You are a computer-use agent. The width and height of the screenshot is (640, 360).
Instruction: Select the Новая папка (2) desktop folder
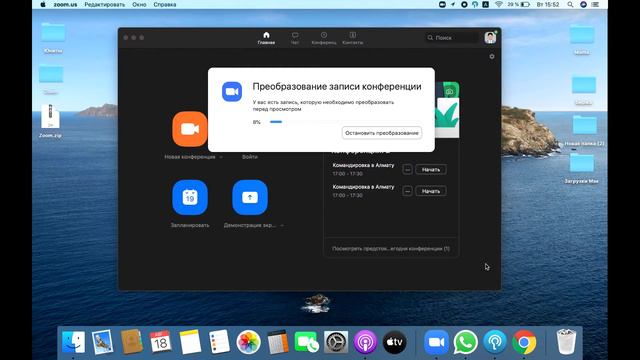pos(584,131)
